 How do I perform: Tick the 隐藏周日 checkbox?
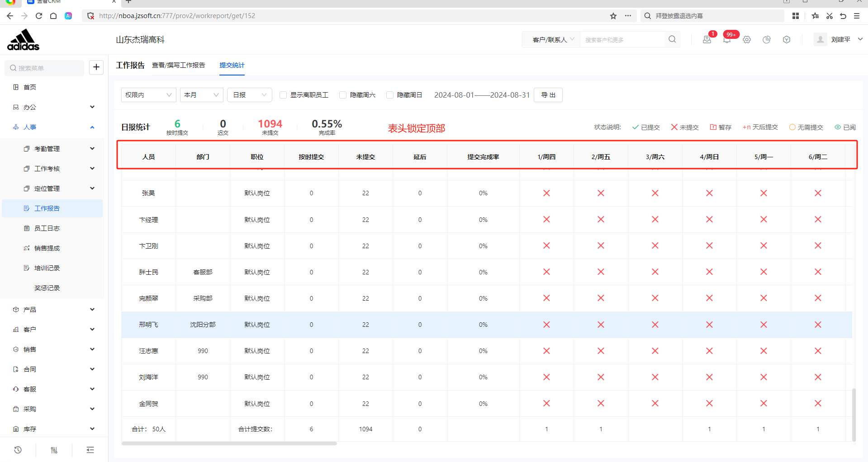[x=390, y=95]
